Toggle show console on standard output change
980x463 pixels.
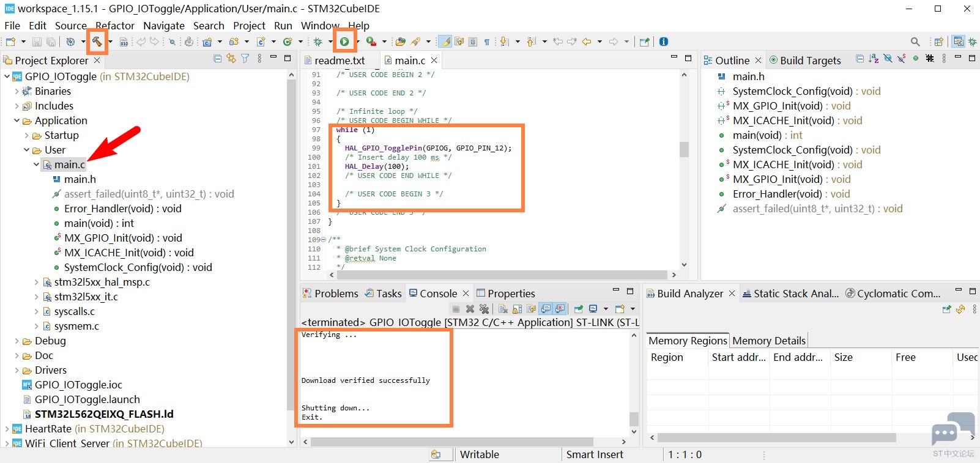546,309
